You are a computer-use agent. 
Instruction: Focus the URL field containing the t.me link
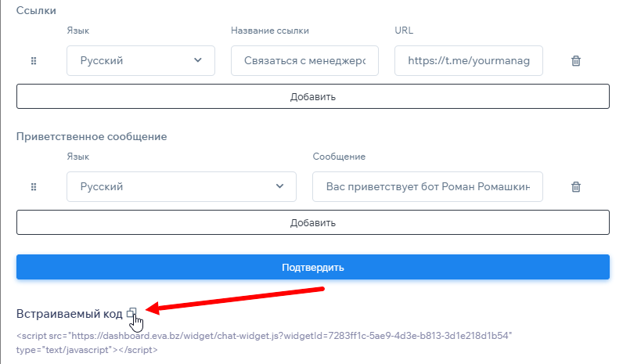click(468, 60)
